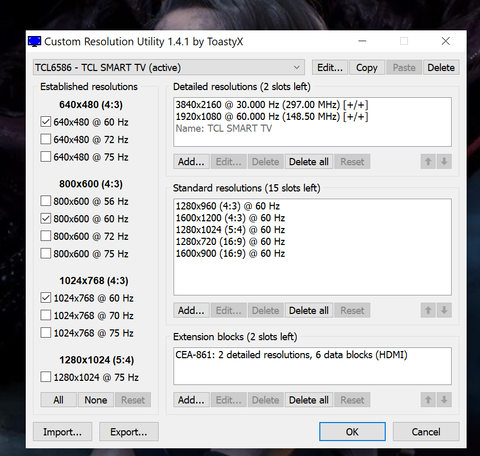Copy the display configuration
Image resolution: width=480 pixels, height=456 pixels.
click(x=367, y=67)
